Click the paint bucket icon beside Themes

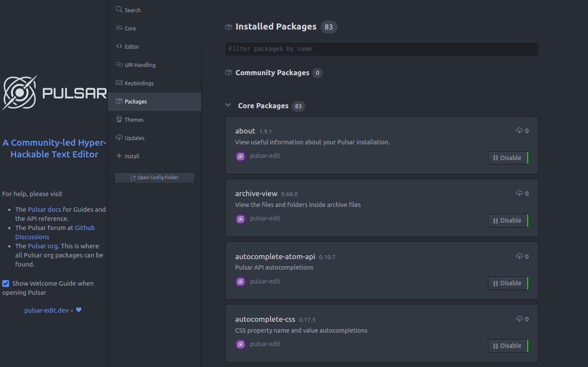[x=119, y=119]
